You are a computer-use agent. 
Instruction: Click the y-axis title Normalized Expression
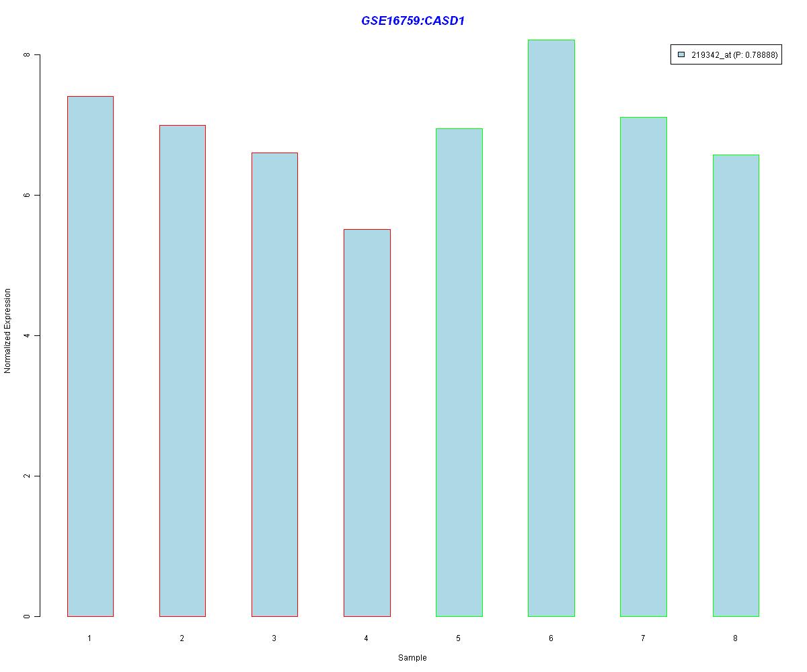(8, 331)
